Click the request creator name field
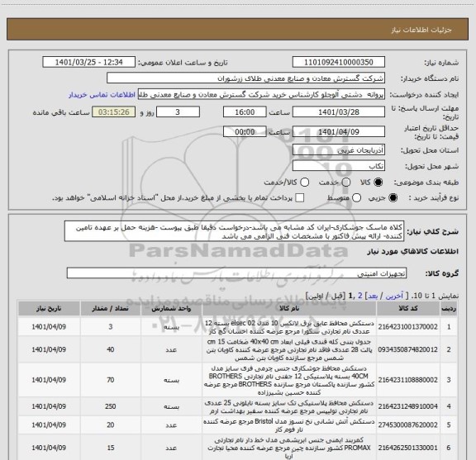The image size is (476, 460). pos(261,94)
